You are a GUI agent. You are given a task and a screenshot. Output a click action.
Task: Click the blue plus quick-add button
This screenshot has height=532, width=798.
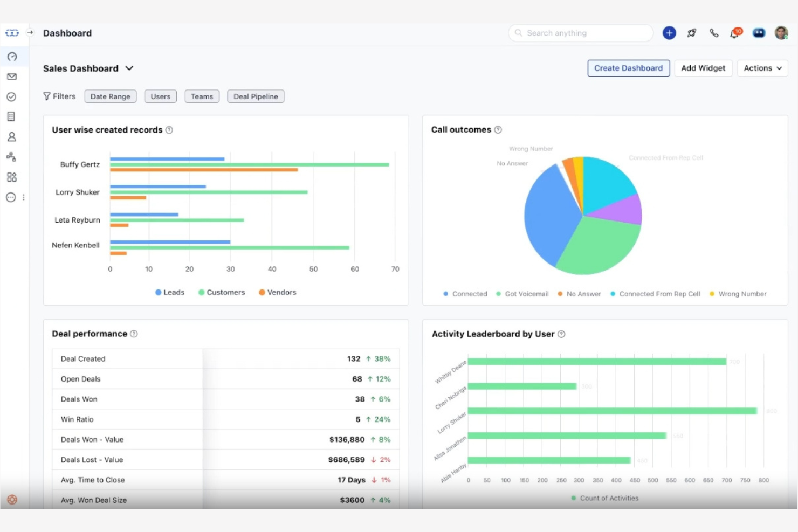click(x=669, y=33)
